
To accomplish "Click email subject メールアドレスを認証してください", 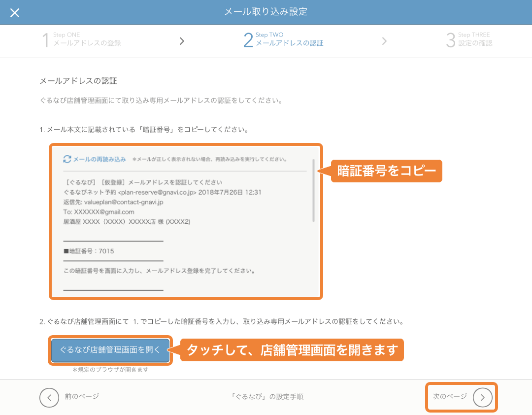I will (x=143, y=182).
